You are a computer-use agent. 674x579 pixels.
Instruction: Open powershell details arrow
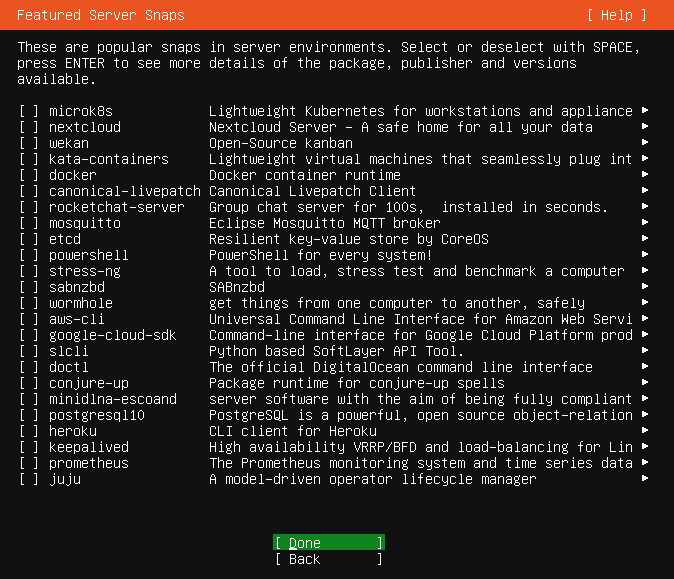click(645, 254)
